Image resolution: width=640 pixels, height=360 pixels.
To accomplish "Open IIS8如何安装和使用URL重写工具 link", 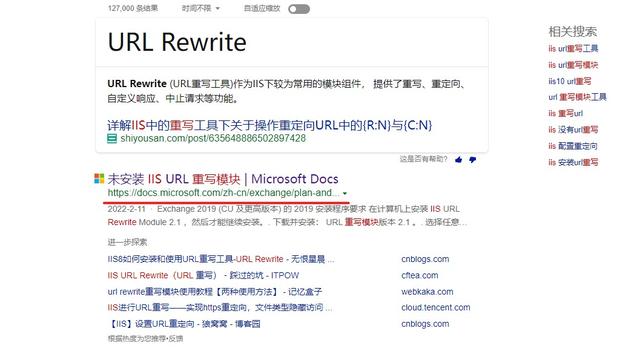I will 221,259.
